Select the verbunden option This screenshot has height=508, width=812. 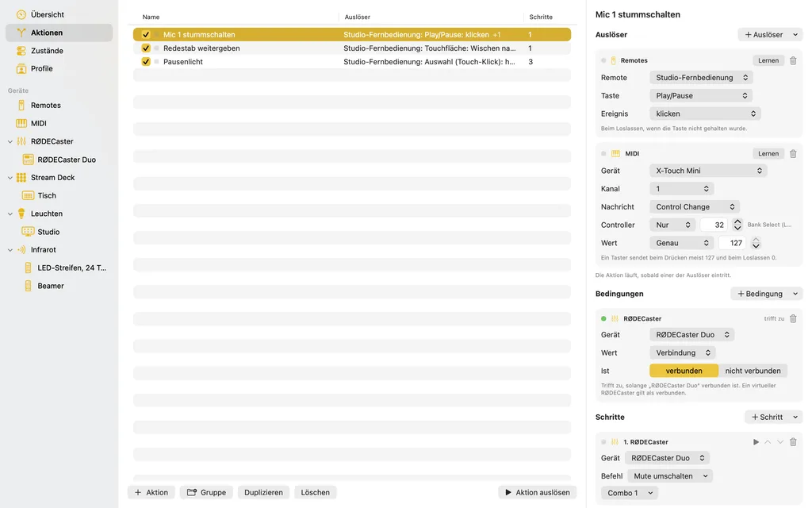point(684,371)
